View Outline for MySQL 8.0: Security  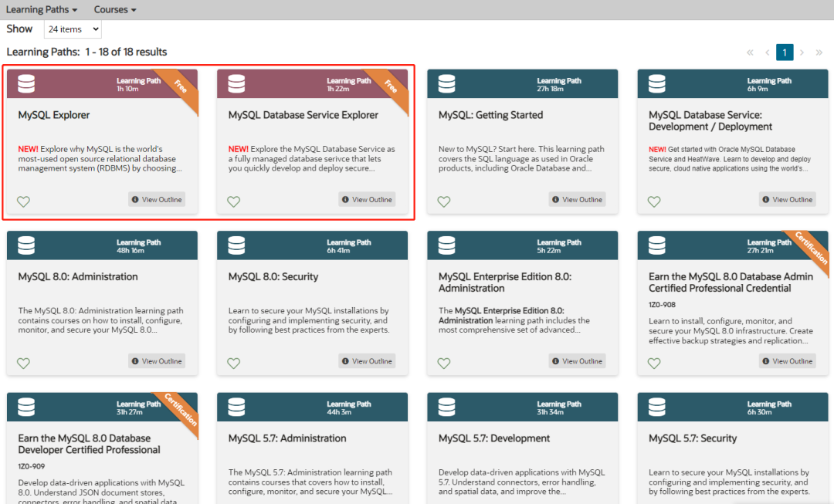[367, 361]
